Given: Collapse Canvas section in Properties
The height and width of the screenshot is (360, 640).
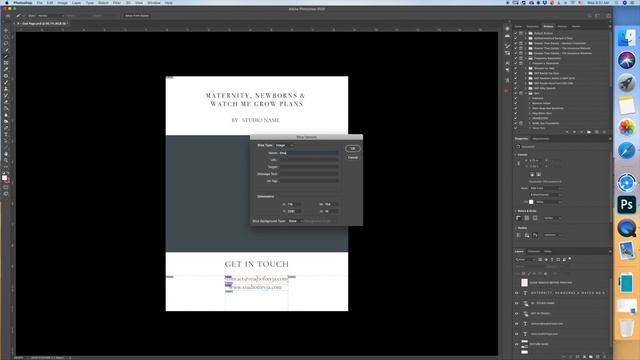Looking at the screenshot, I should point(516,155).
